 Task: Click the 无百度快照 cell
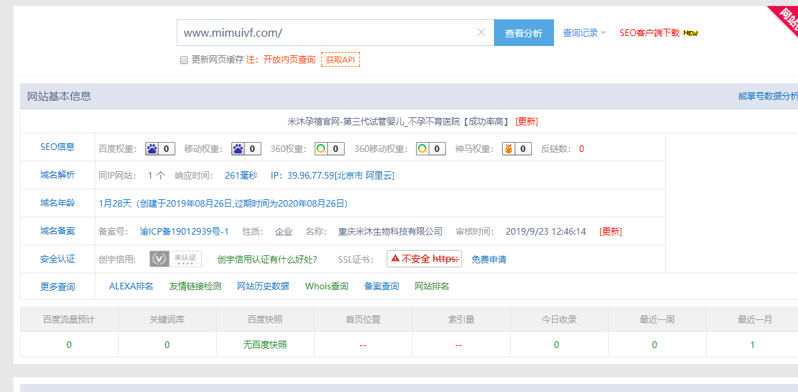click(x=265, y=345)
